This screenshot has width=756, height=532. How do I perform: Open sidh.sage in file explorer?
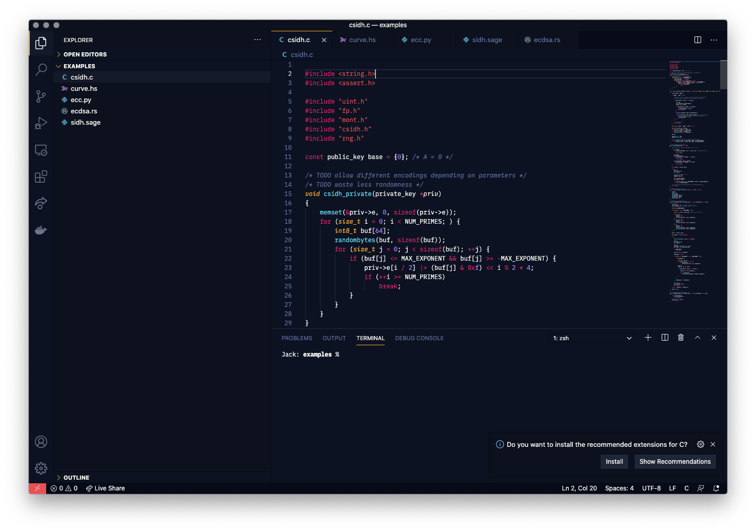(162, 123)
